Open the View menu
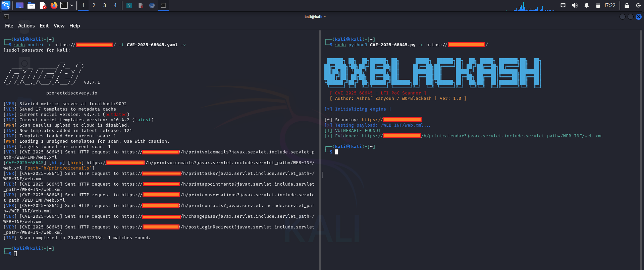 59,26
